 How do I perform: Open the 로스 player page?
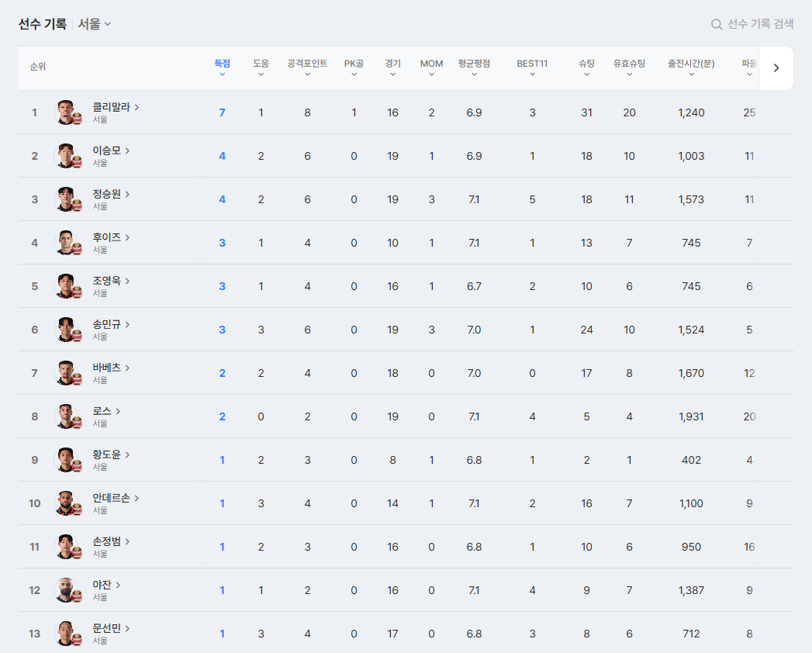tap(106, 412)
